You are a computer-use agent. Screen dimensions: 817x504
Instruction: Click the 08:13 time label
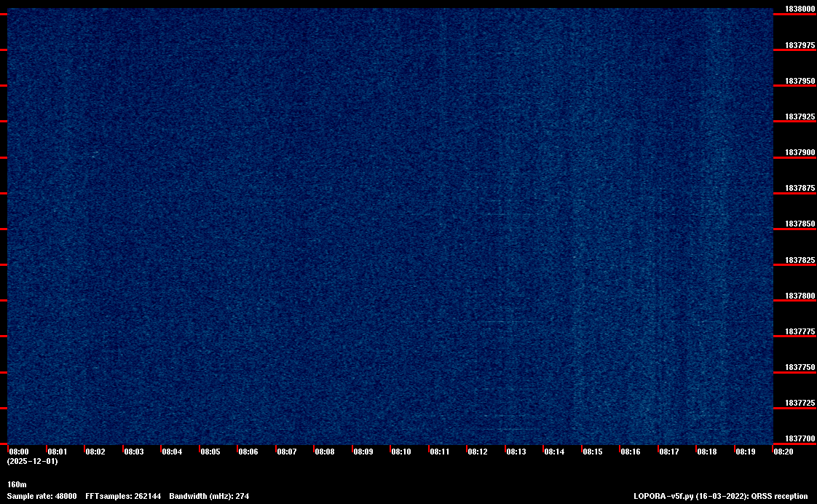516,452
